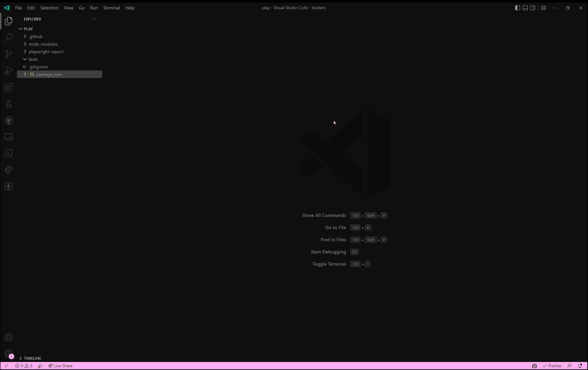Toggle primary side bar layout button
The width and height of the screenshot is (588, 370).
click(517, 8)
